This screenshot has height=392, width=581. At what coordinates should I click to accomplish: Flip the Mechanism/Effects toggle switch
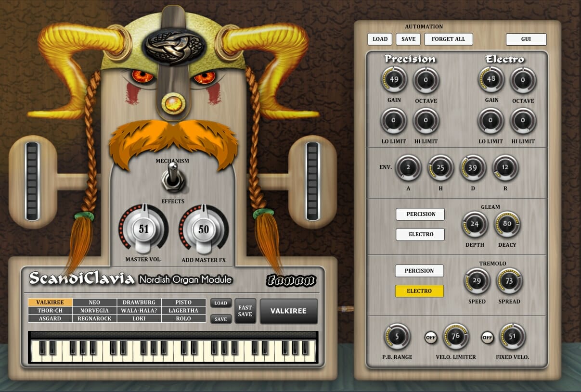[x=172, y=179]
